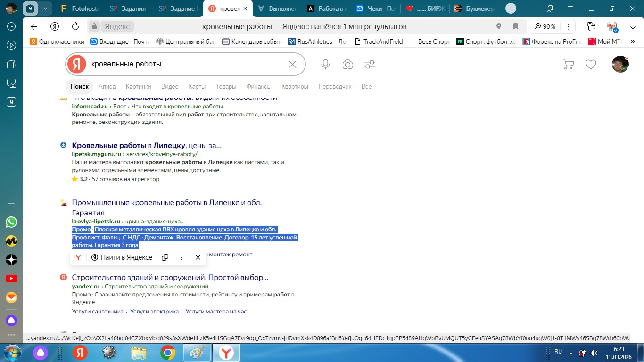
Task: Open a new tab with the plus button
Action: click(511, 8)
